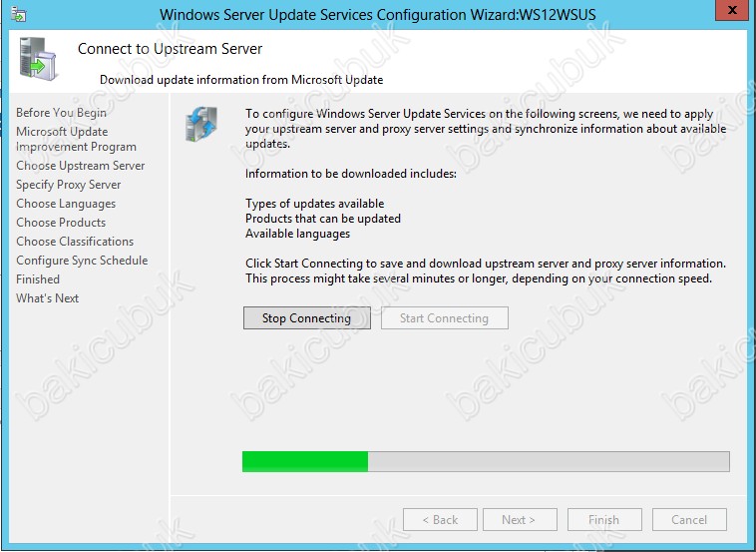The width and height of the screenshot is (756, 552).
Task: Click the Back button
Action: (440, 520)
